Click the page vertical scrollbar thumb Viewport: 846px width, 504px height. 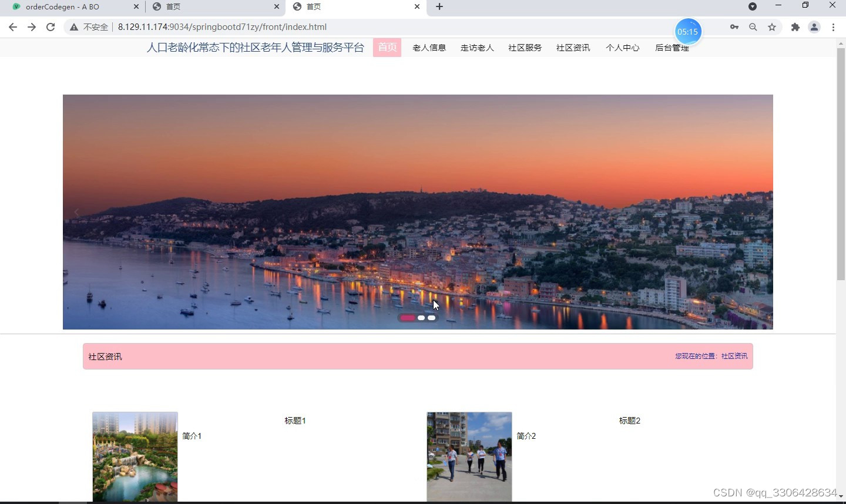coord(841,163)
